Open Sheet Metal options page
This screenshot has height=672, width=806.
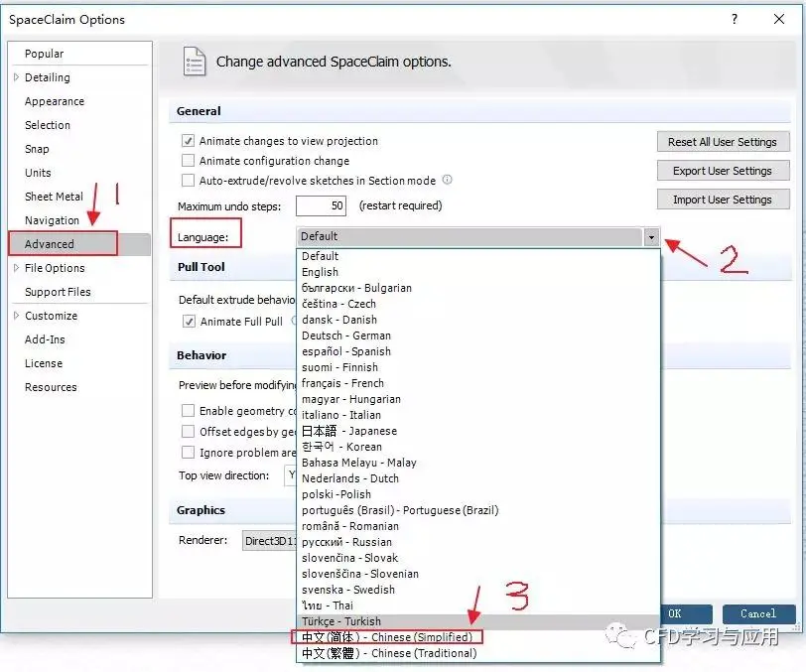(x=54, y=197)
